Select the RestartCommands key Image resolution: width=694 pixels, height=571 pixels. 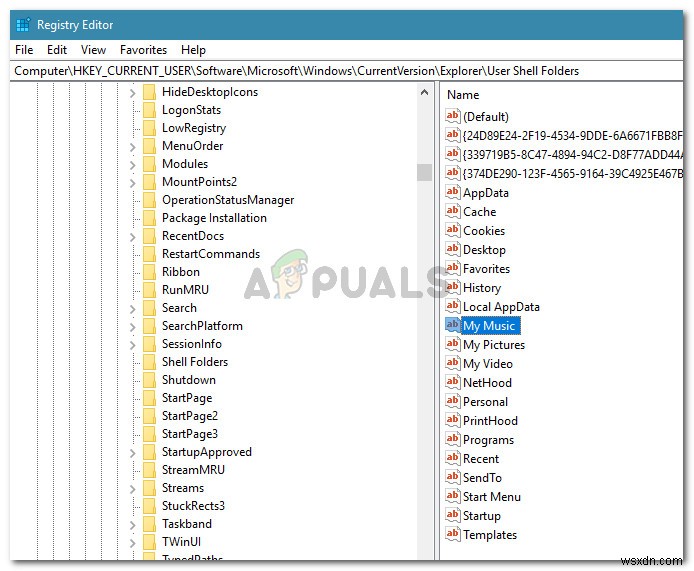tap(211, 254)
